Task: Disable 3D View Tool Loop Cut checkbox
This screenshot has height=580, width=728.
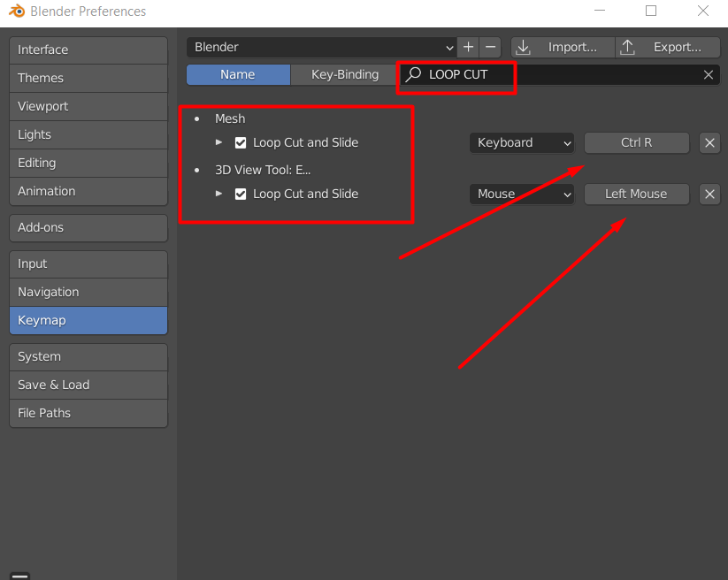Action: tap(241, 194)
